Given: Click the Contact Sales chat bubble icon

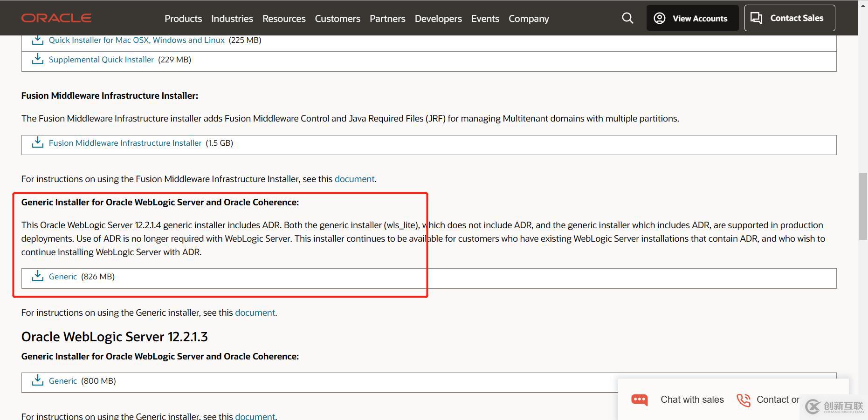Looking at the screenshot, I should tap(757, 18).
